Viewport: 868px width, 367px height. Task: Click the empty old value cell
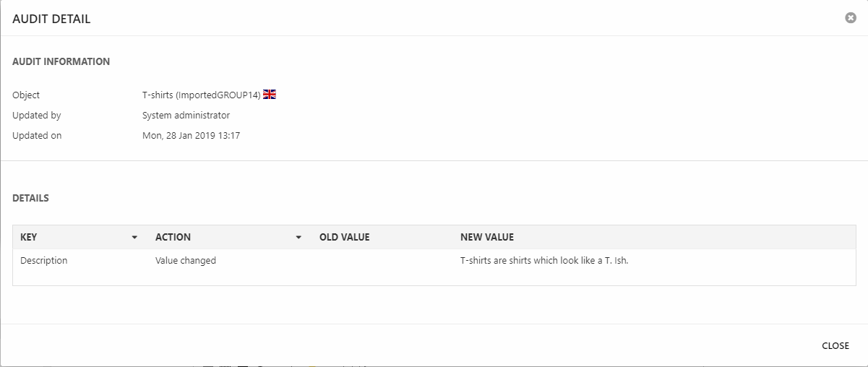point(383,261)
